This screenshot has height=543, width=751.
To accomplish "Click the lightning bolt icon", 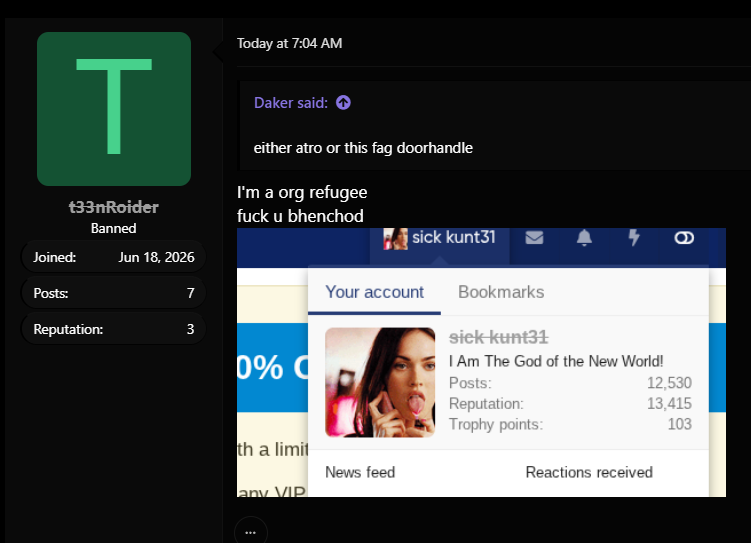I will click(634, 238).
